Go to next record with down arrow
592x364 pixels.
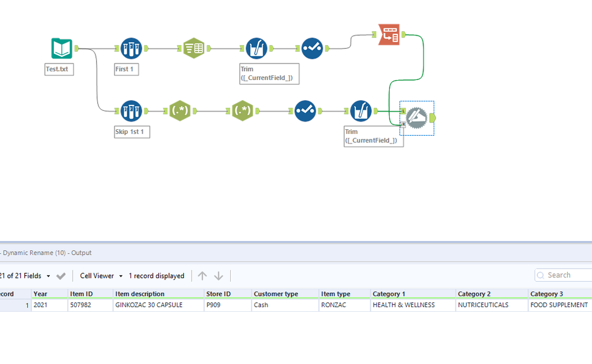pyautogui.click(x=219, y=276)
